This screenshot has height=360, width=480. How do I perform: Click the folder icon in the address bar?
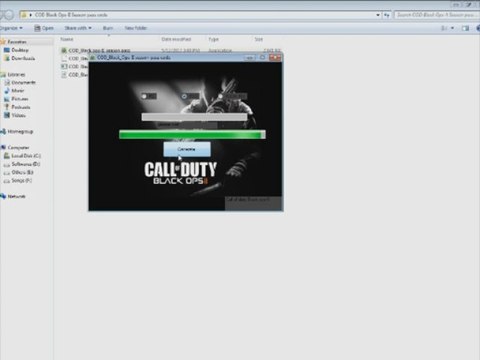click(x=24, y=15)
